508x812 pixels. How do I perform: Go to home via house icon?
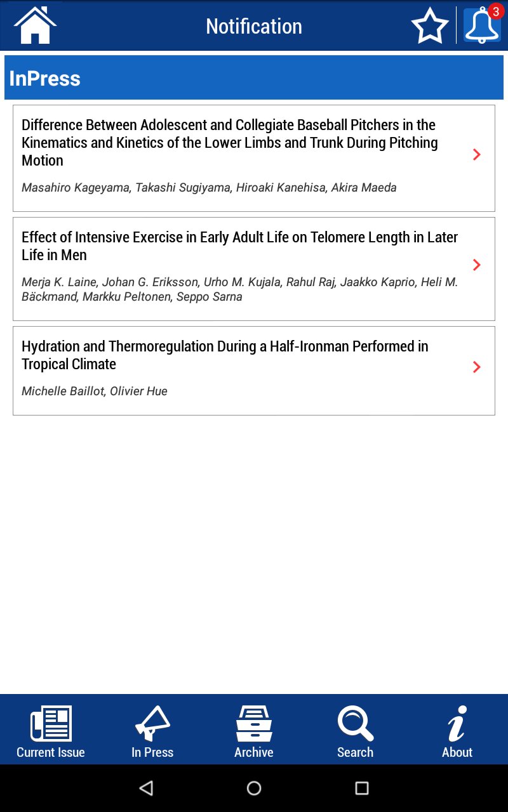(x=36, y=25)
